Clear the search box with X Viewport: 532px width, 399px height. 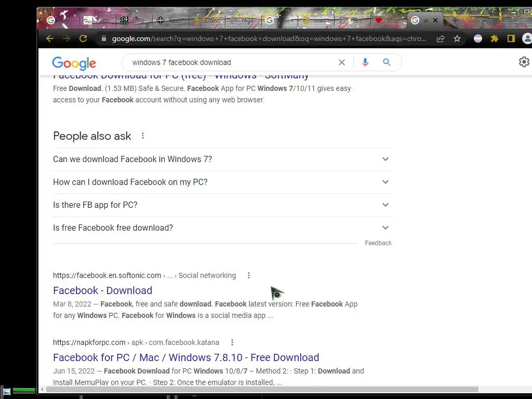342,62
